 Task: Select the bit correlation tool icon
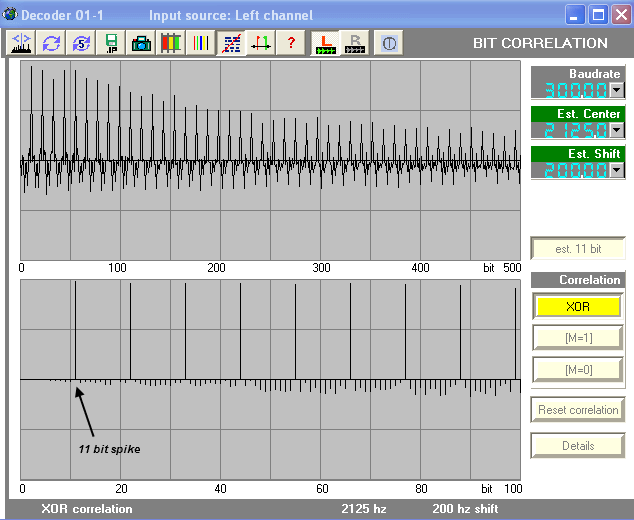tap(231, 43)
